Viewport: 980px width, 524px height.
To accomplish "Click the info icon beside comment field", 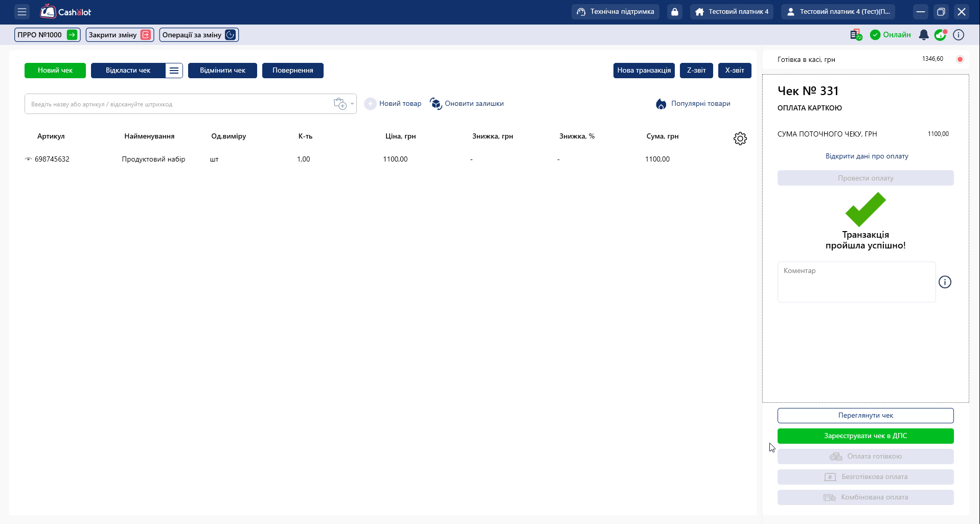I will tap(945, 282).
